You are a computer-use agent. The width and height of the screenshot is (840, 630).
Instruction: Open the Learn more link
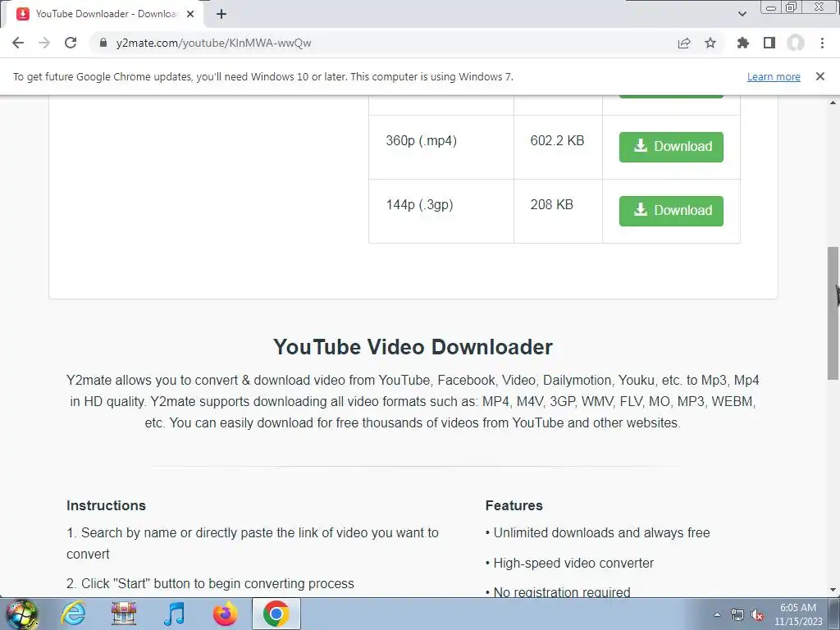pos(774,76)
